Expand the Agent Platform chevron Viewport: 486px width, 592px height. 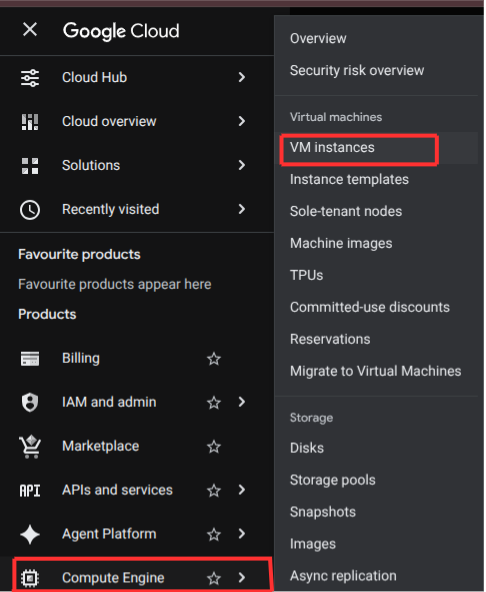pos(242,534)
